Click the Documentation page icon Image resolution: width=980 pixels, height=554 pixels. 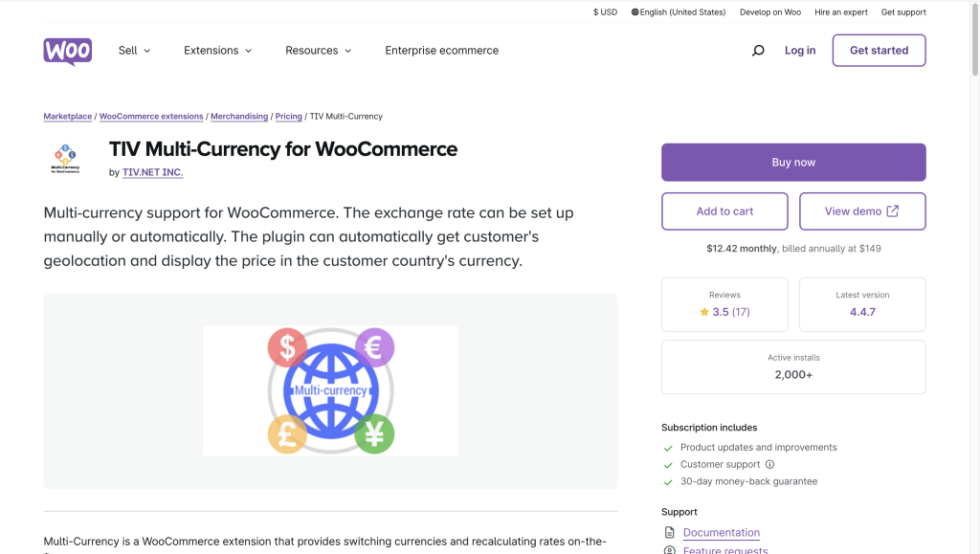pyautogui.click(x=669, y=533)
